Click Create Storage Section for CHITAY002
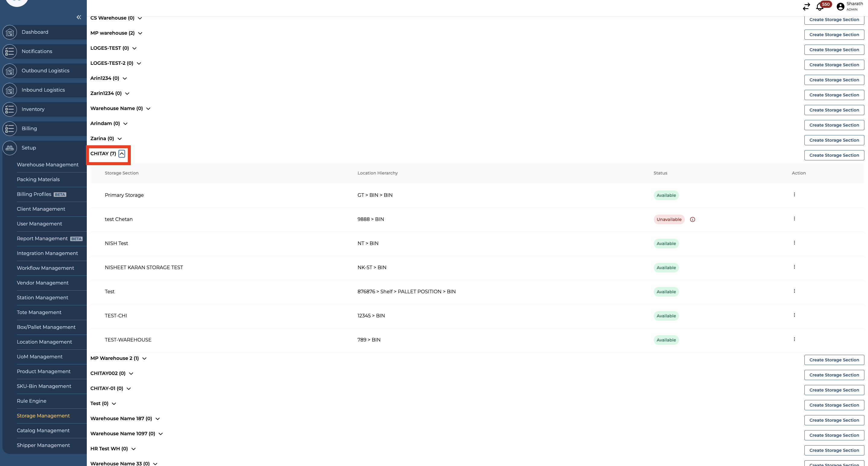The image size is (868, 466). point(834,375)
